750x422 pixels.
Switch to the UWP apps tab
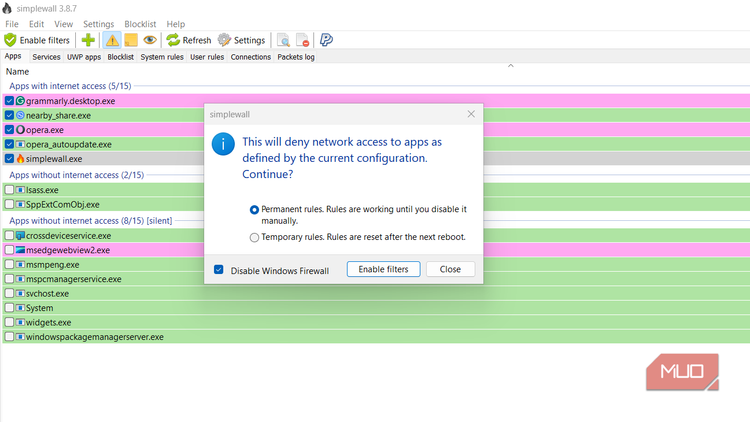(84, 57)
